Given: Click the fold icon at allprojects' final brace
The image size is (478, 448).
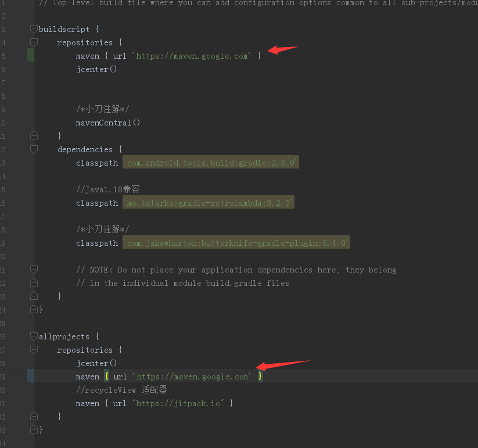Looking at the screenshot, I should click(33, 429).
